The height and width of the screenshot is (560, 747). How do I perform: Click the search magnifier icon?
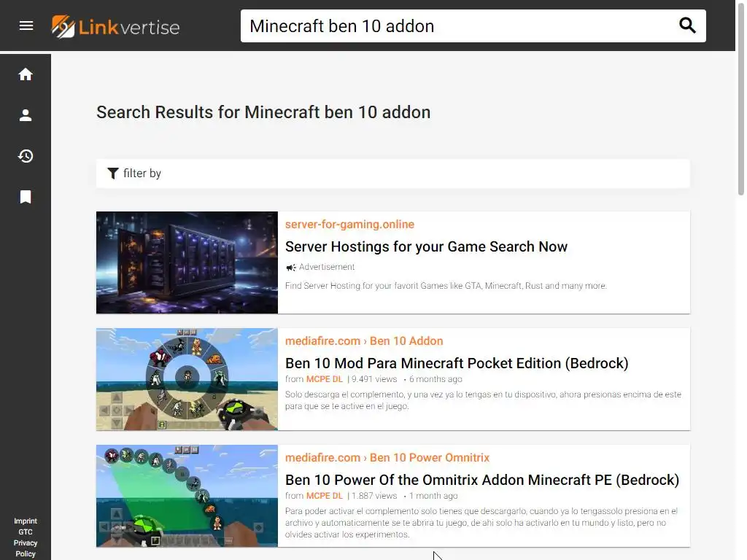point(687,26)
